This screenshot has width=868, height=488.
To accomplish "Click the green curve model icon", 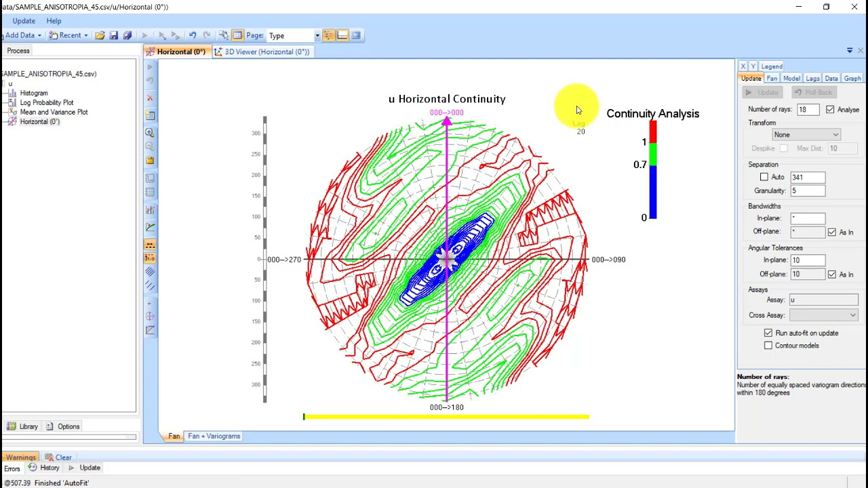I will (150, 227).
